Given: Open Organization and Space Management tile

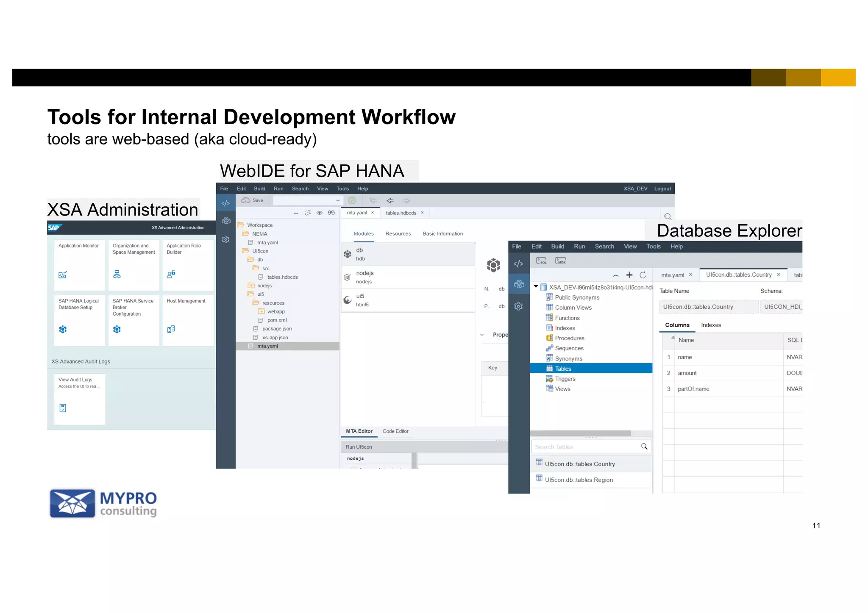Looking at the screenshot, I should pyautogui.click(x=134, y=265).
